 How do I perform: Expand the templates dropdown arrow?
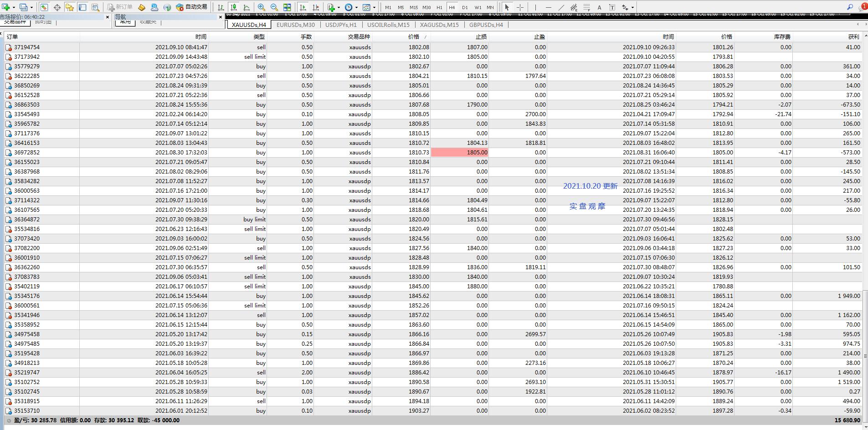(374, 7)
